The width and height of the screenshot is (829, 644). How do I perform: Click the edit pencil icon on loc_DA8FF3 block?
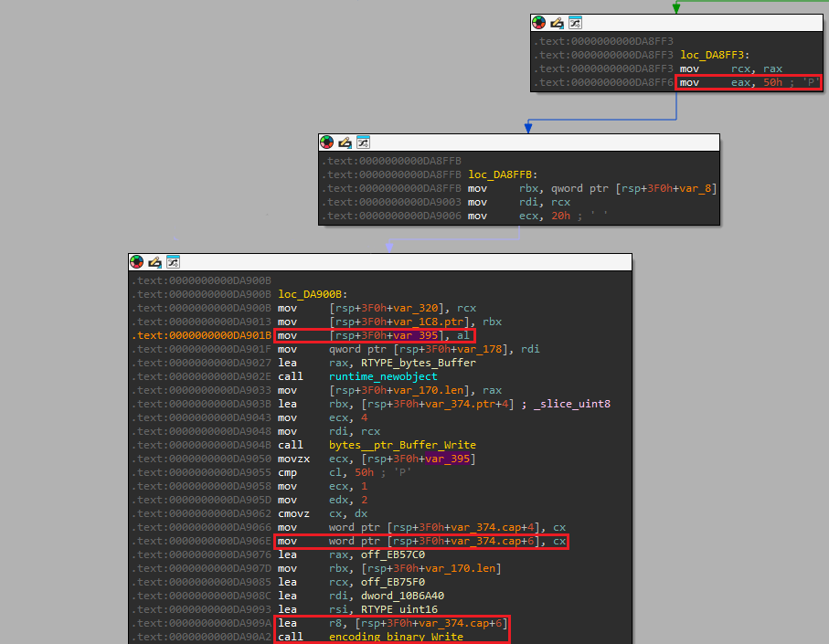pos(557,23)
